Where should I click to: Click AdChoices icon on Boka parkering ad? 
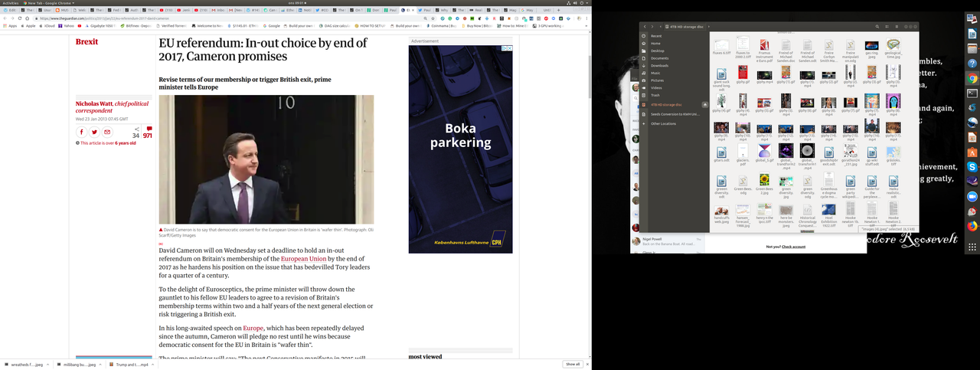click(506, 48)
